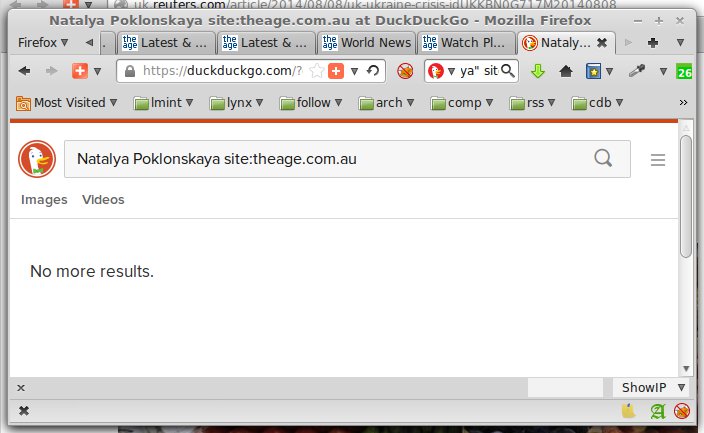
Task: Open the Images results link
Action: pyautogui.click(x=44, y=199)
